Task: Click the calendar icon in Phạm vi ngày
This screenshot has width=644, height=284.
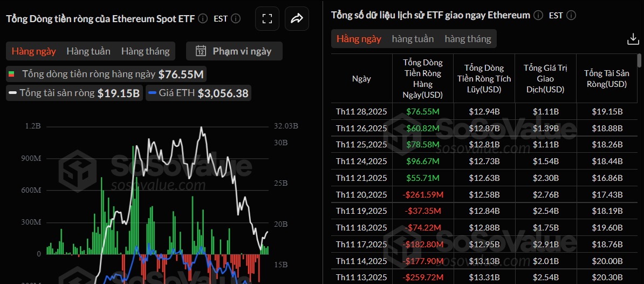Action: (201, 51)
